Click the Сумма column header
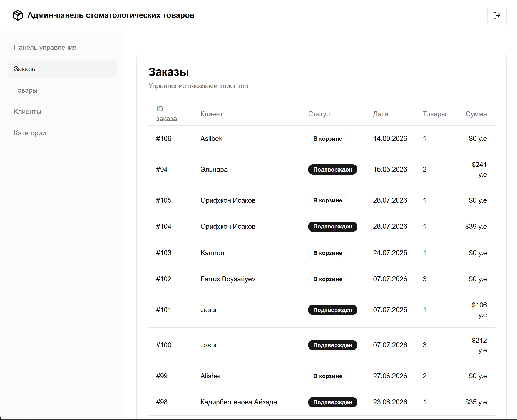 tap(476, 114)
